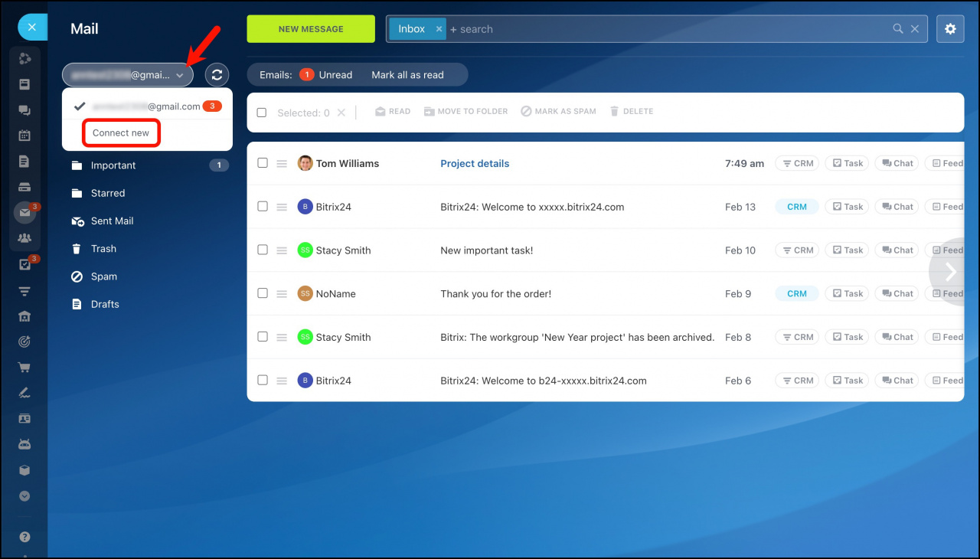Open the box inventory icon in the sidebar
The width and height of the screenshot is (980, 559).
[x=24, y=470]
